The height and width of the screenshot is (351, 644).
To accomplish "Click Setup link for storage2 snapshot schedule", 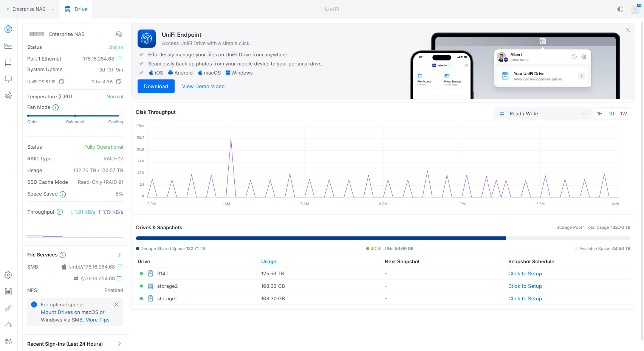I will click(525, 286).
